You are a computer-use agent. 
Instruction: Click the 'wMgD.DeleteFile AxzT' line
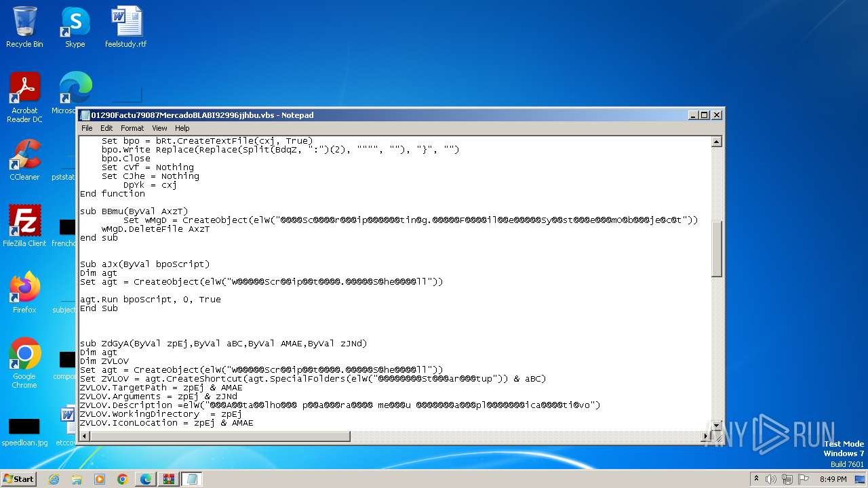pos(156,229)
